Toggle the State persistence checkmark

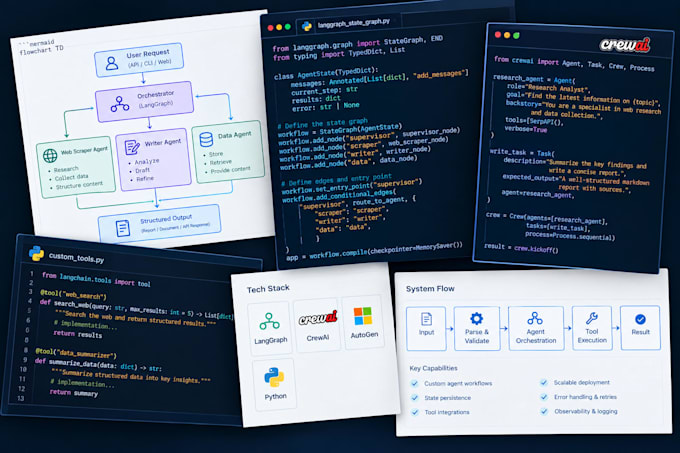pyautogui.click(x=415, y=398)
